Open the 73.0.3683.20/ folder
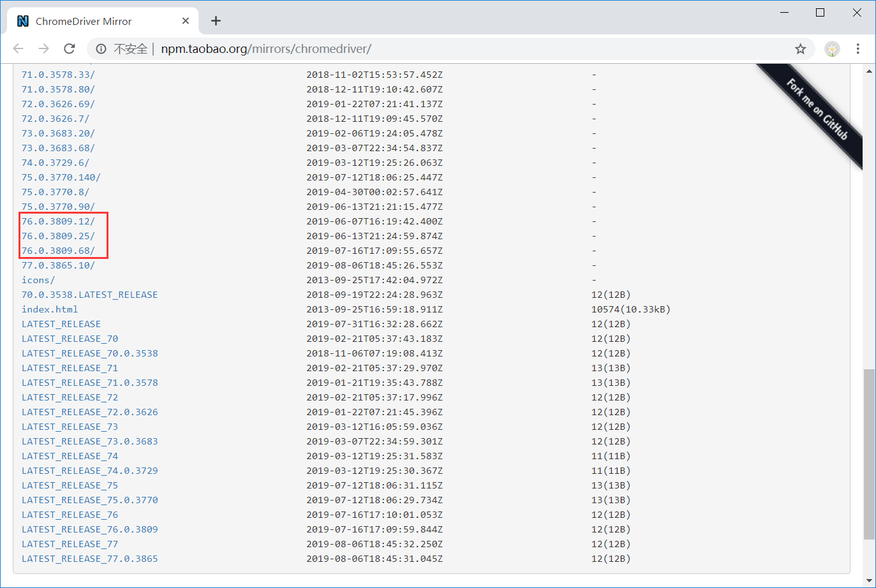Viewport: 876px width, 588px height. (x=58, y=133)
